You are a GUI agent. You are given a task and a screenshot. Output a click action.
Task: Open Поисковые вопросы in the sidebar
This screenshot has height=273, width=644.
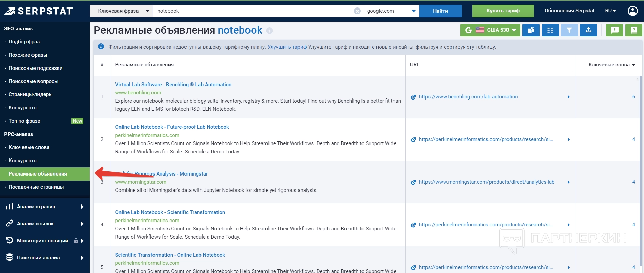tap(33, 81)
